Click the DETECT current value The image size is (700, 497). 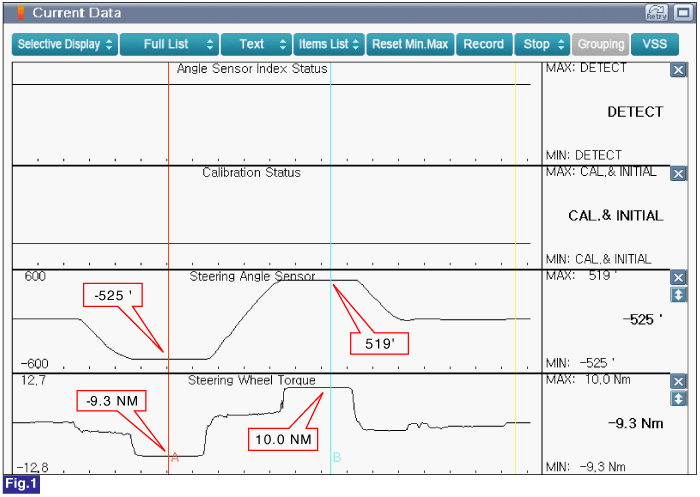[635, 112]
